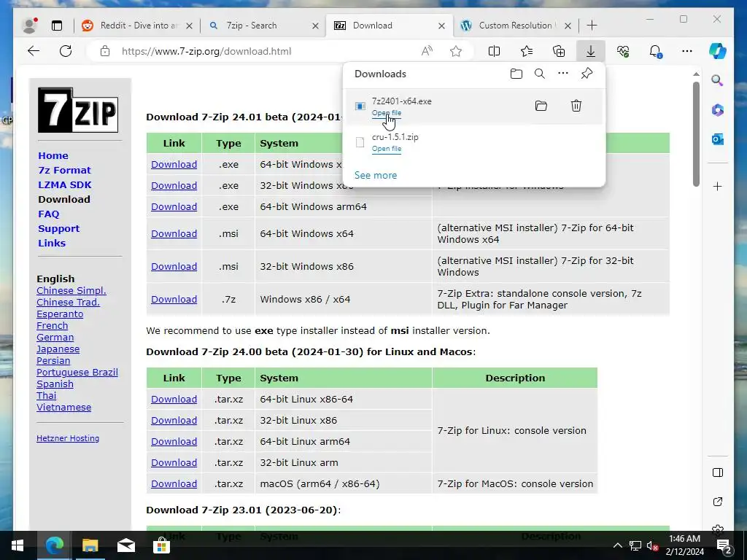Viewport: 747px width, 560px height.
Task: Click 7-Zip logo image
Action: click(78, 110)
